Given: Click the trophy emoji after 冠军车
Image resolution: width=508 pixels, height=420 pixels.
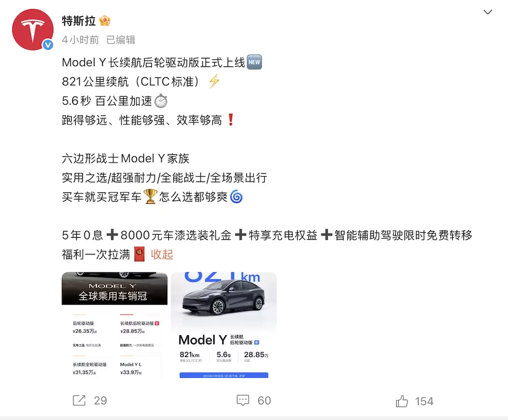Looking at the screenshot, I should click(x=150, y=197).
